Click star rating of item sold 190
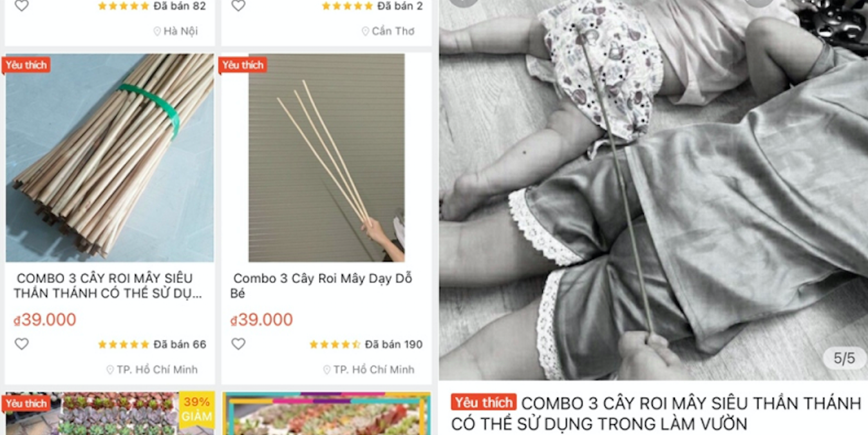This screenshot has width=868, height=435. [335, 345]
